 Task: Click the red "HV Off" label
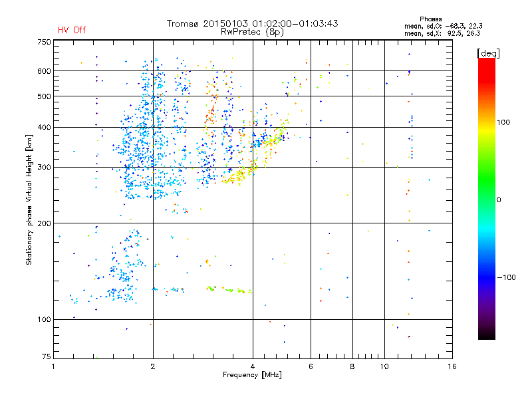tap(72, 30)
